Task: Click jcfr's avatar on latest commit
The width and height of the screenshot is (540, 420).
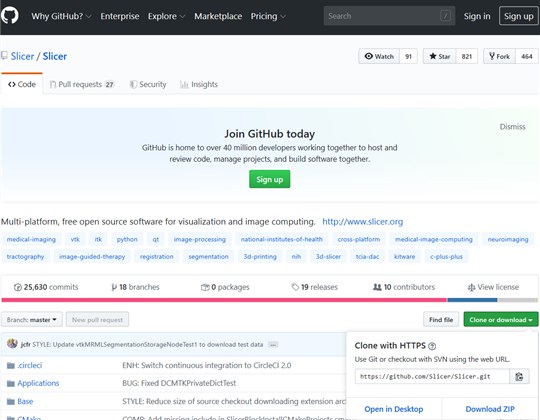Action: pyautogui.click(x=12, y=344)
